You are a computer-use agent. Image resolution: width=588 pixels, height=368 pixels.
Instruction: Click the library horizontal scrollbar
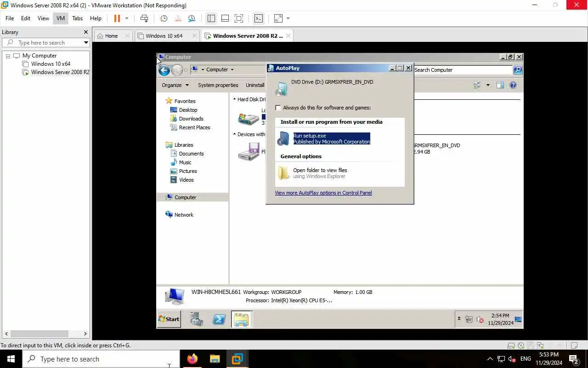39,333
